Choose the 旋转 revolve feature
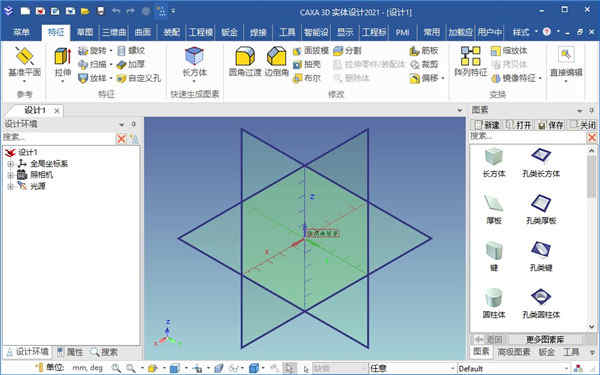Screen dimensions: 600x375 [x=93, y=51]
